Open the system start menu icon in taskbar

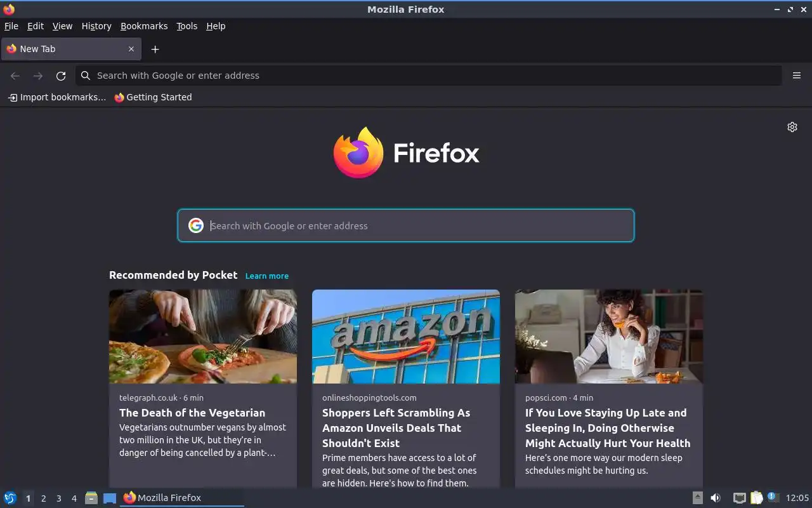tap(10, 498)
